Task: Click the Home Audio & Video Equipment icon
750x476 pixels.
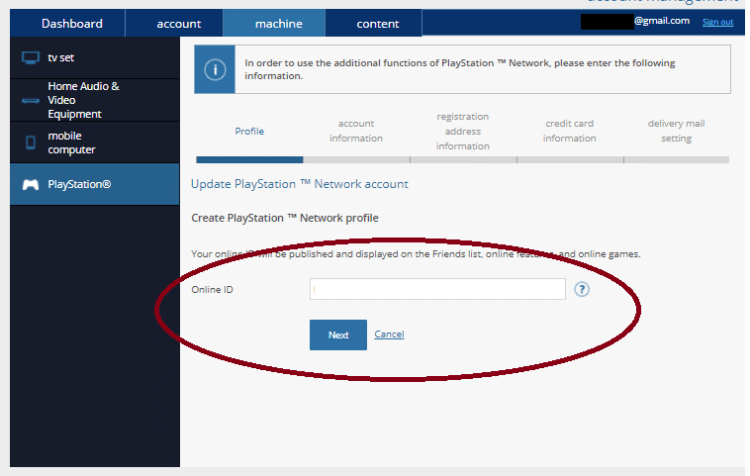Action: click(x=31, y=100)
